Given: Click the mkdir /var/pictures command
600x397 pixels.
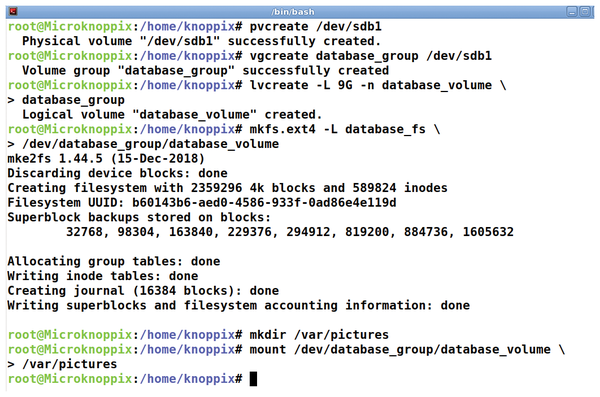Looking at the screenshot, I should pyautogui.click(x=319, y=335).
